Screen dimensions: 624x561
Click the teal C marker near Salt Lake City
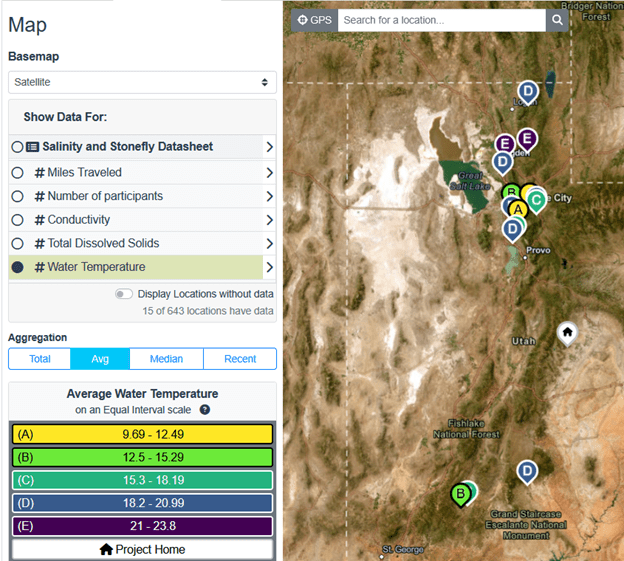point(537,200)
